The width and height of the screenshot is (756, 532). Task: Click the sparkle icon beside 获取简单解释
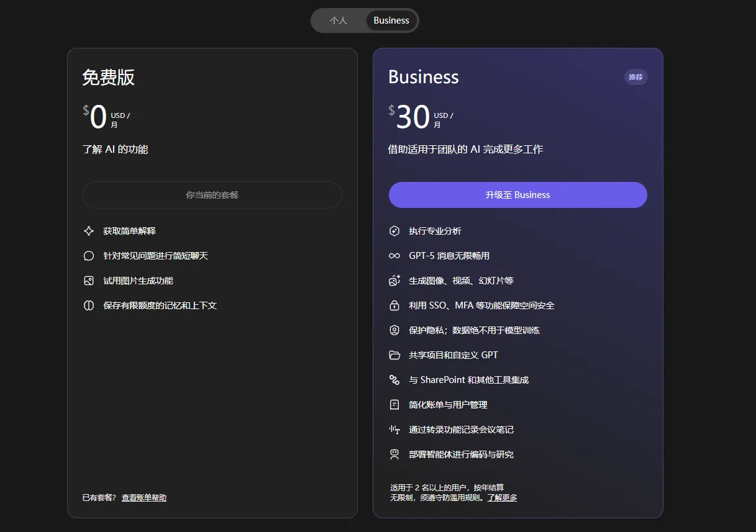pos(89,230)
